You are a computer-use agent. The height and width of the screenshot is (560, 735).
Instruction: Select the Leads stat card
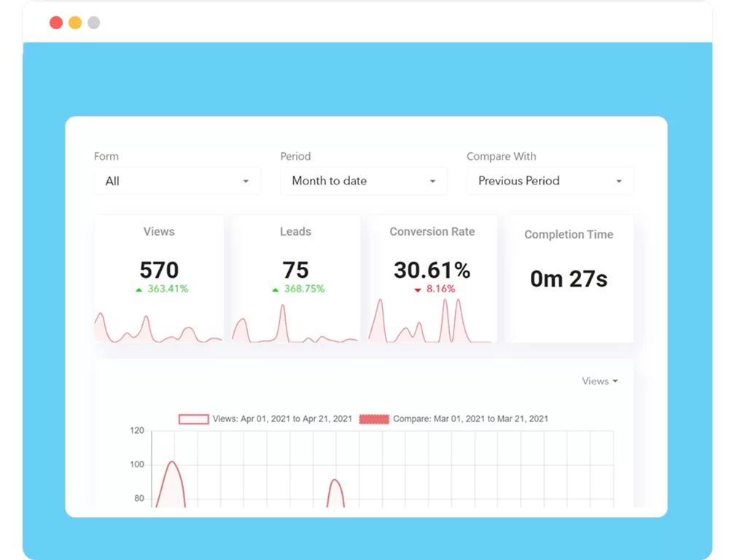point(295,262)
